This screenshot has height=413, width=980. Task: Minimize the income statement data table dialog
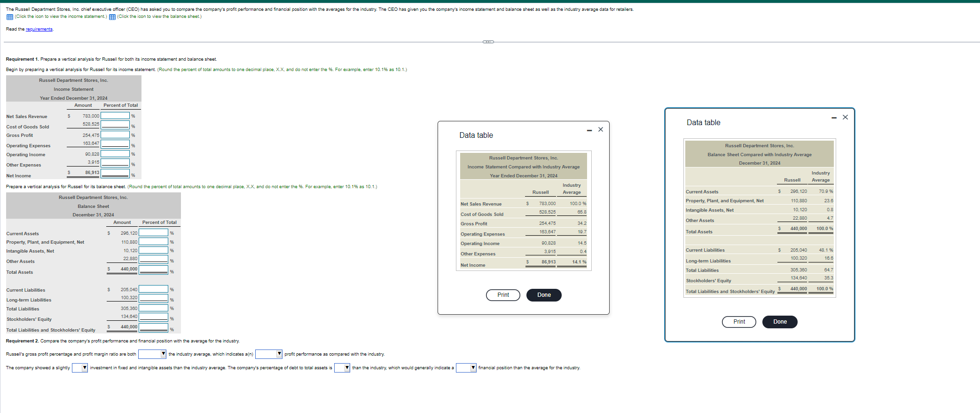(x=589, y=130)
